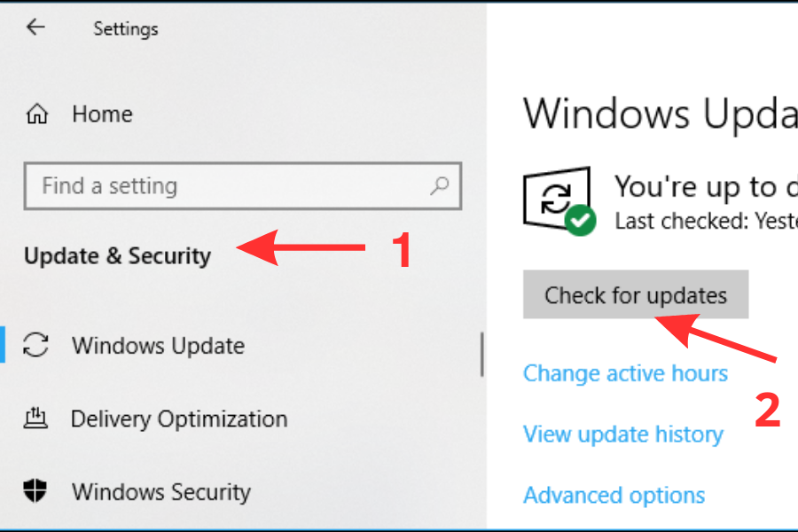The height and width of the screenshot is (532, 798).
Task: Open the Windows Update page
Action: point(158,345)
